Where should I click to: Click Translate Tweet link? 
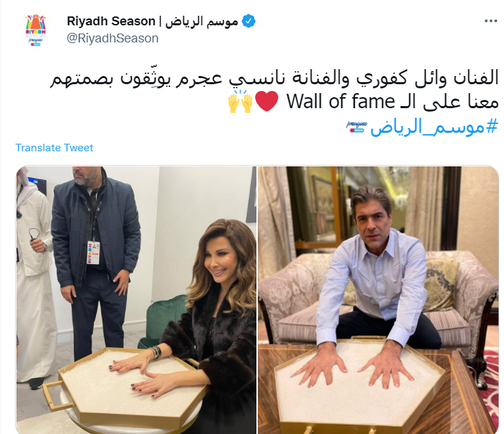pyautogui.click(x=54, y=148)
